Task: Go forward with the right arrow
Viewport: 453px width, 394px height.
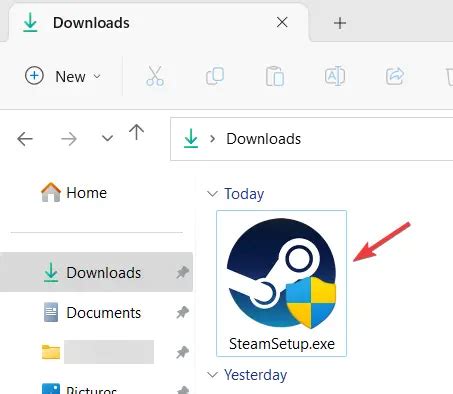Action: (x=69, y=139)
